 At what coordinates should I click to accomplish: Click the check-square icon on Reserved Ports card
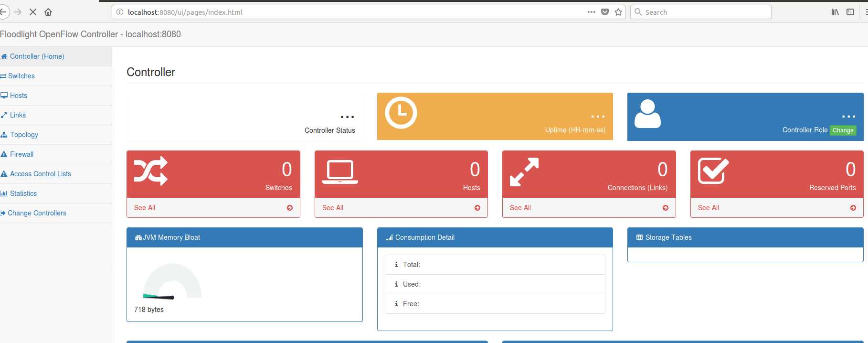coord(713,171)
